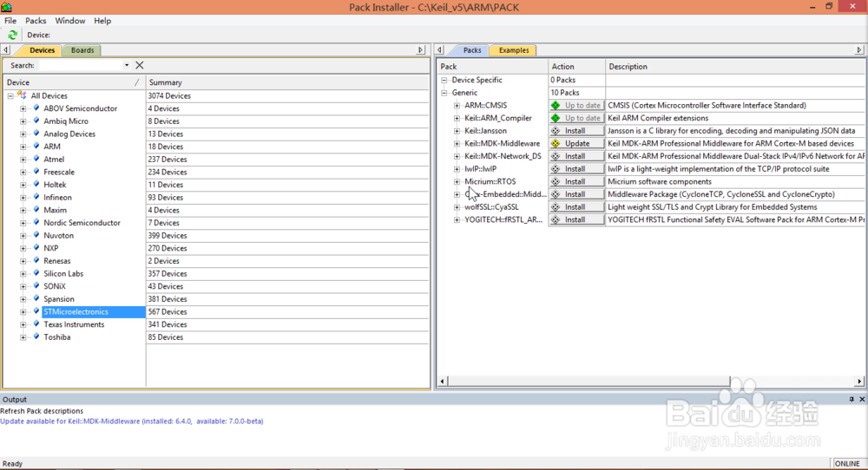Open the Packs menu

pos(36,21)
